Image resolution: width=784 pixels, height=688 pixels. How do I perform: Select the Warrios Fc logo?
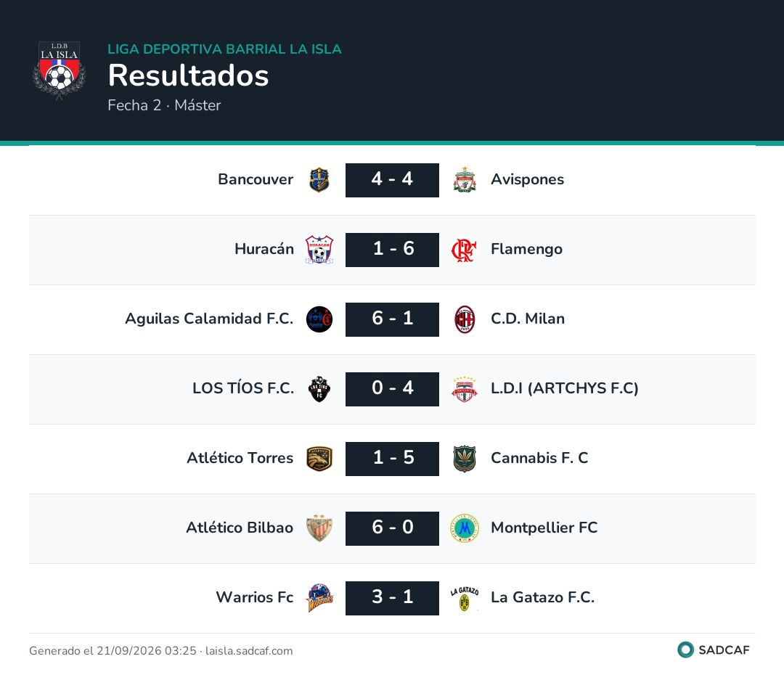(x=319, y=598)
